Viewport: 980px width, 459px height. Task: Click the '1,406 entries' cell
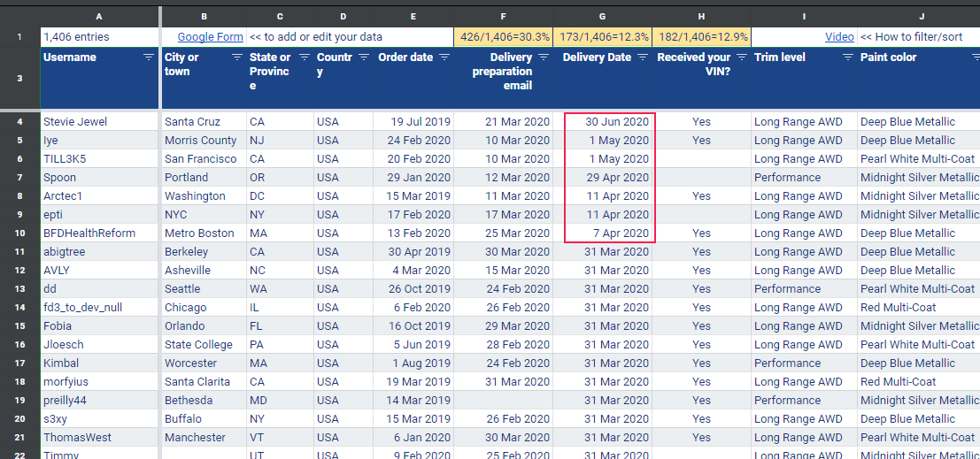click(x=99, y=37)
